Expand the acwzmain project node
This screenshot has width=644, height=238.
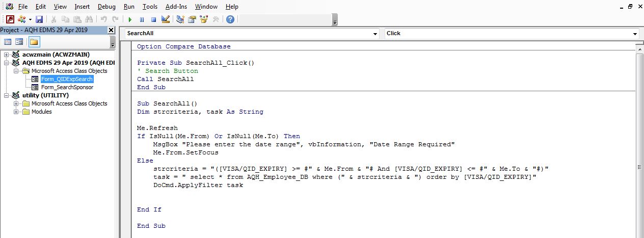click(7, 55)
